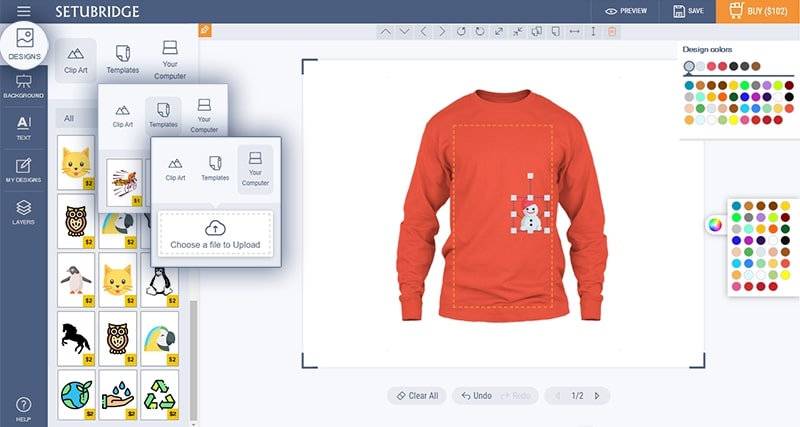
Task: Rotate the design counter-clockwise
Action: pos(480,32)
